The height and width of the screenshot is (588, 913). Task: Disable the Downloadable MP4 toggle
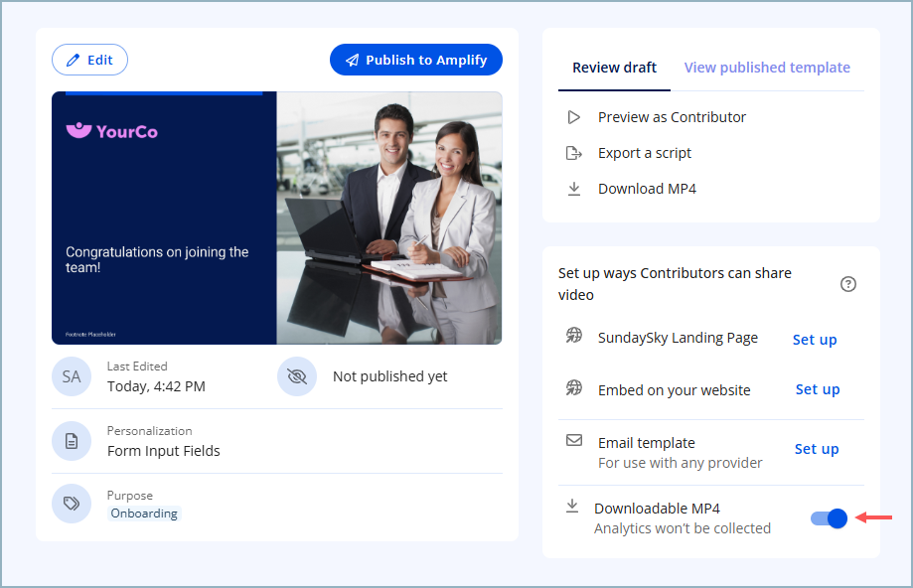click(x=829, y=518)
